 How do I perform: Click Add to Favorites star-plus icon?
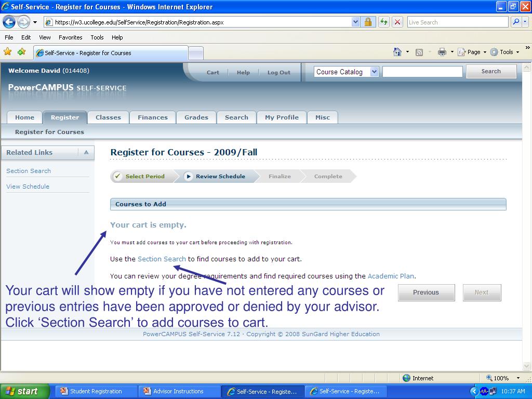22,51
